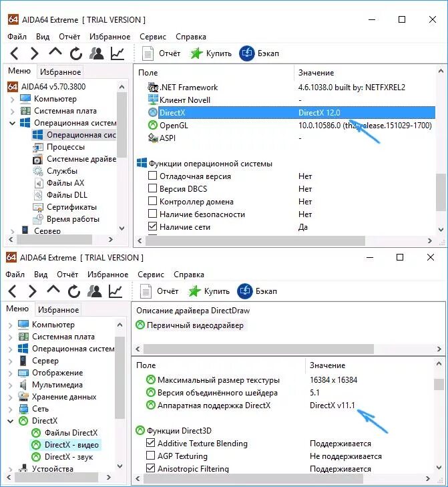Go up a level in top window toolbar

tap(55, 52)
